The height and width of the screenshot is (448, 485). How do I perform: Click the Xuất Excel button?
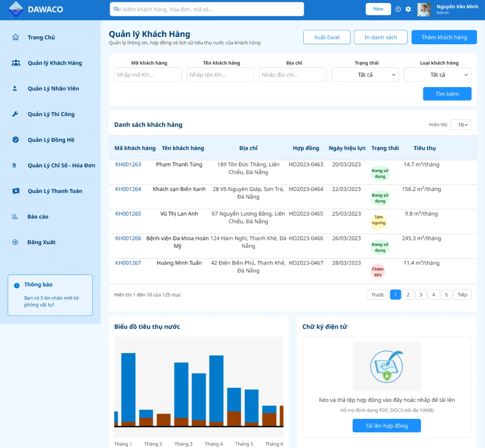327,37
